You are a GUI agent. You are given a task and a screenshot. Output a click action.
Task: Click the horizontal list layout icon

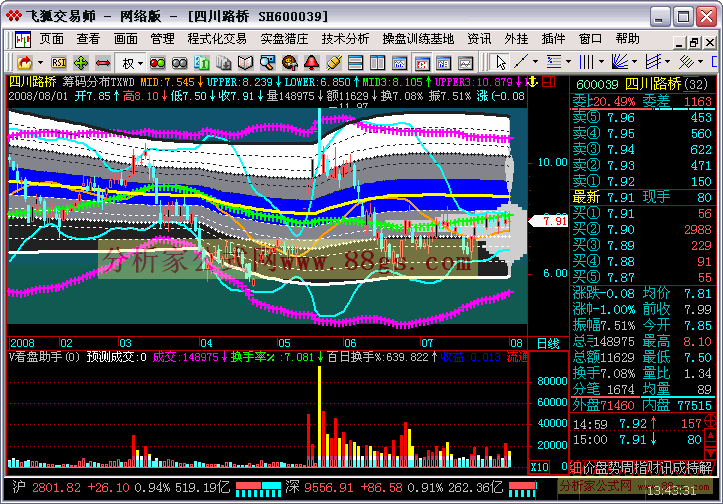[356, 63]
